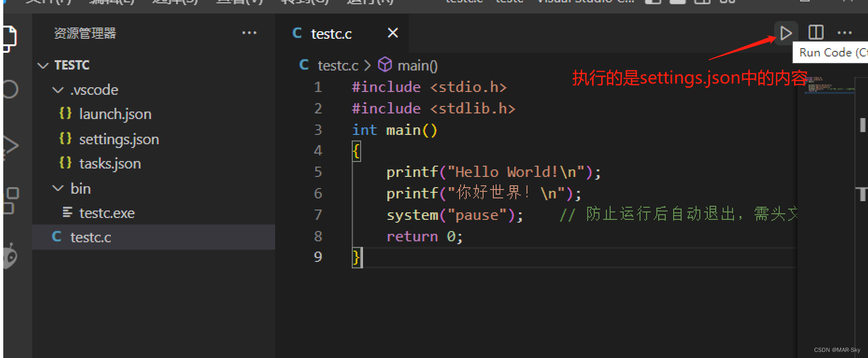Switch to the testc.c editor tab

coord(342,33)
